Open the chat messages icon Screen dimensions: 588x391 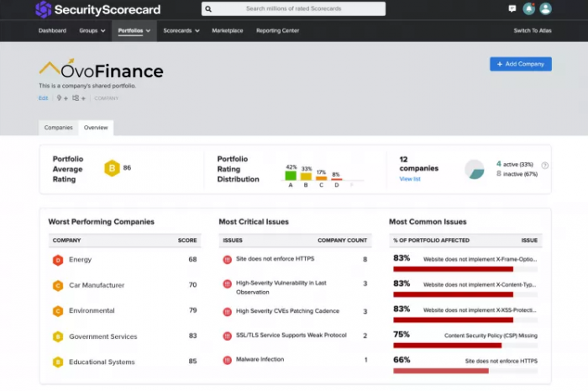(x=512, y=8)
